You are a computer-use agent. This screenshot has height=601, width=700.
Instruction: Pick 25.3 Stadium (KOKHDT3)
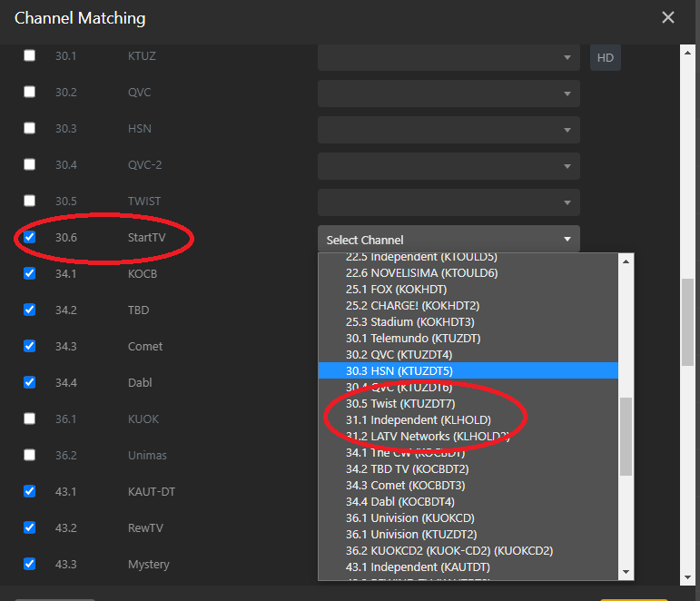coord(468,322)
